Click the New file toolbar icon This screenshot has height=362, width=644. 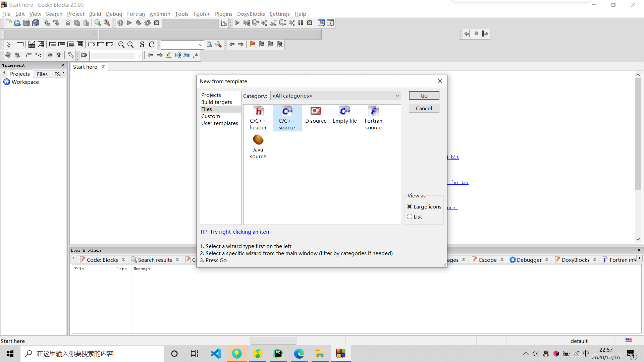8,23
